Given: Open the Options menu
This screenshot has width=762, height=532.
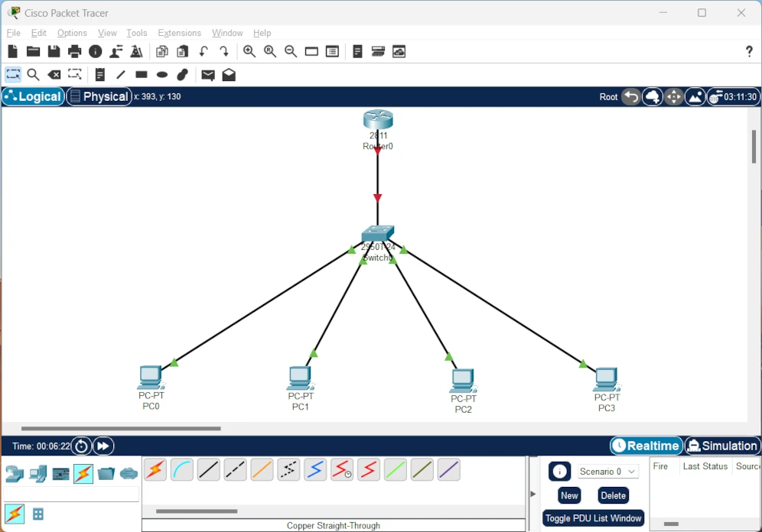Looking at the screenshot, I should point(72,33).
